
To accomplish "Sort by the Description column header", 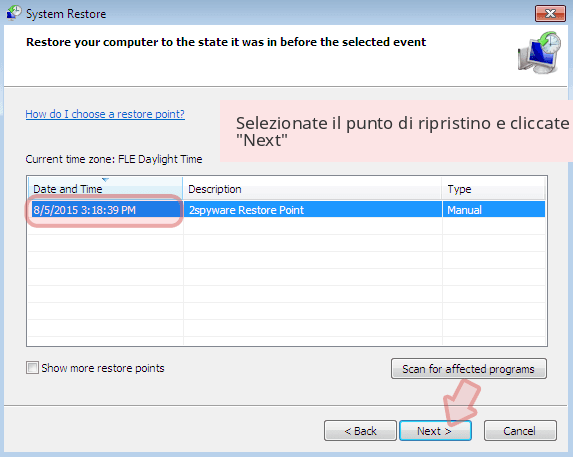I will point(312,189).
